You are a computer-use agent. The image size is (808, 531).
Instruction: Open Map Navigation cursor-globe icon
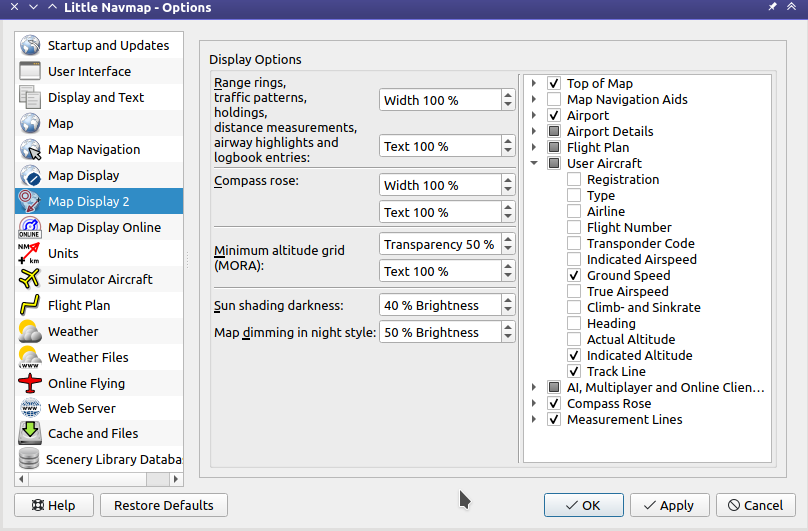coord(30,150)
